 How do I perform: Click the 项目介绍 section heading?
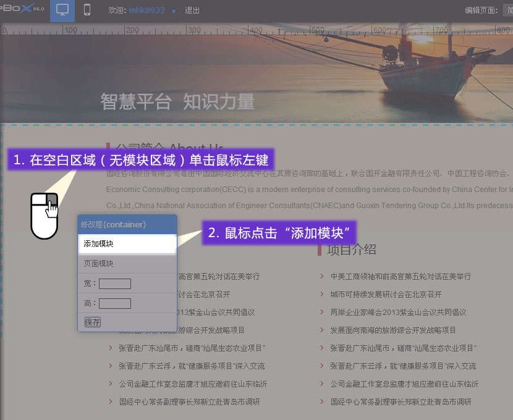point(351,250)
